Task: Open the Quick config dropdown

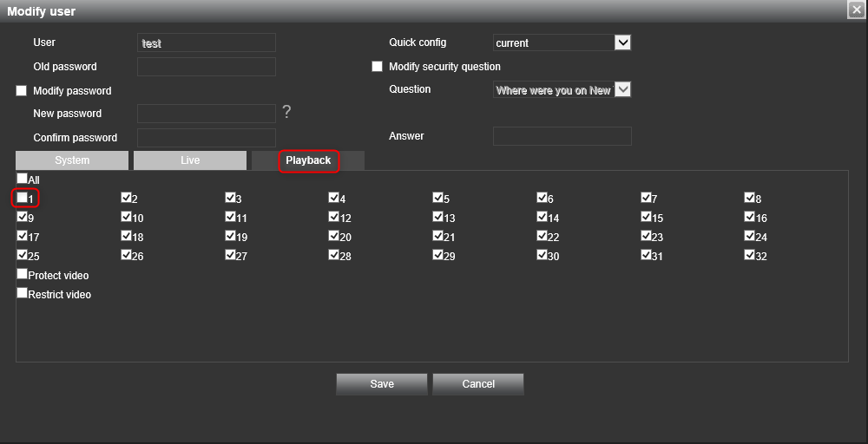Action: point(621,42)
